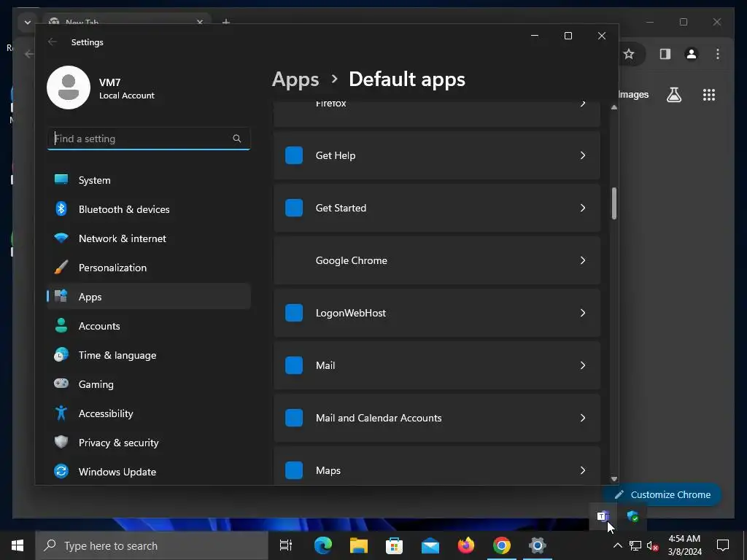Click the Settings back arrow
747x560 pixels.
[53, 42]
